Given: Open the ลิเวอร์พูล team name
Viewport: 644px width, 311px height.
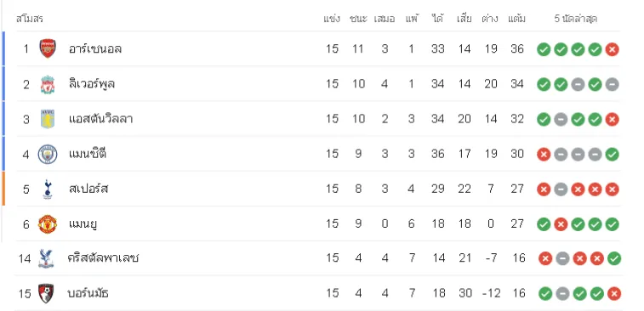Looking at the screenshot, I should click(92, 84).
